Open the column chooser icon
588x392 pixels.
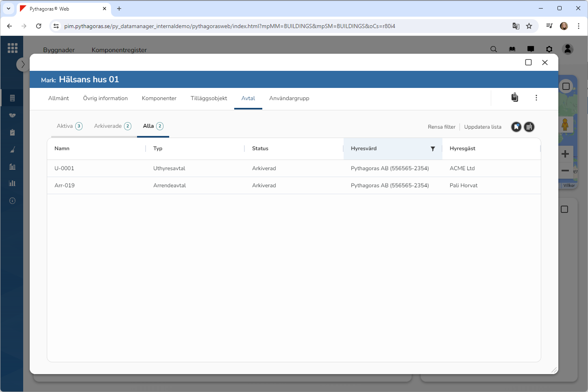[x=529, y=127]
